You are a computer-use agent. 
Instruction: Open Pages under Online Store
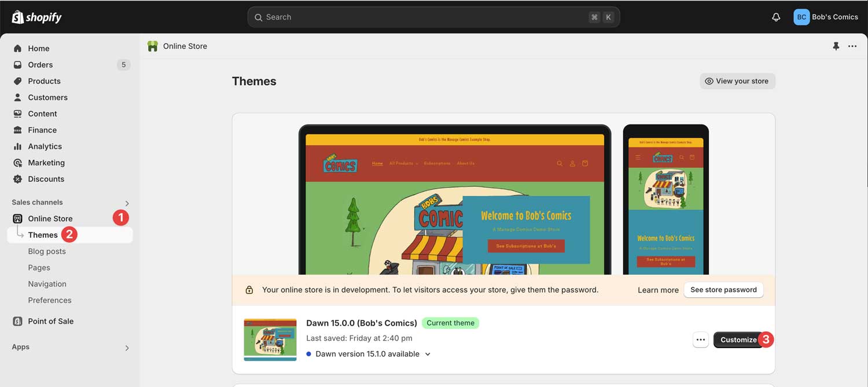[x=39, y=268]
